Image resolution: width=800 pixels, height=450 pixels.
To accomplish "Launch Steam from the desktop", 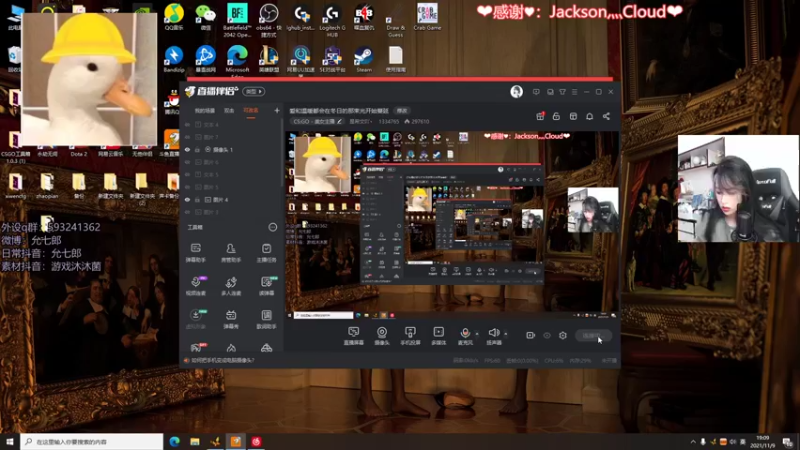I will [364, 59].
